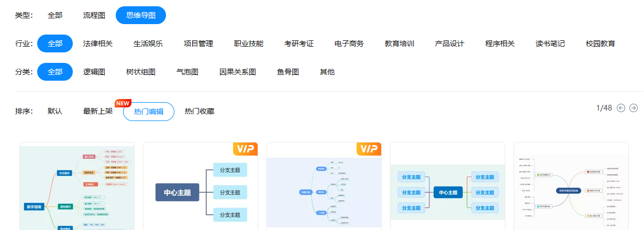Select 思维导图 type filter
This screenshot has height=230, width=644.
pyautogui.click(x=141, y=15)
